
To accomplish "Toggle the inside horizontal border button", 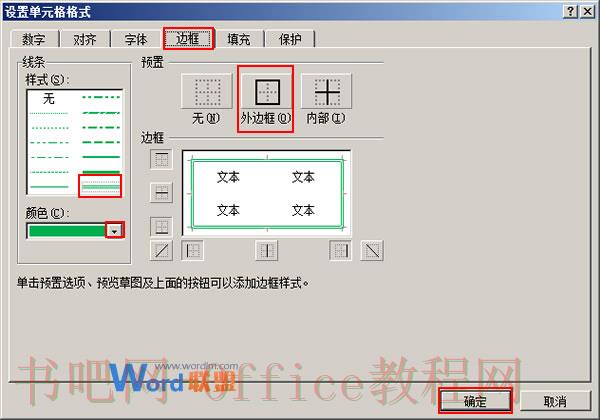I will [161, 192].
